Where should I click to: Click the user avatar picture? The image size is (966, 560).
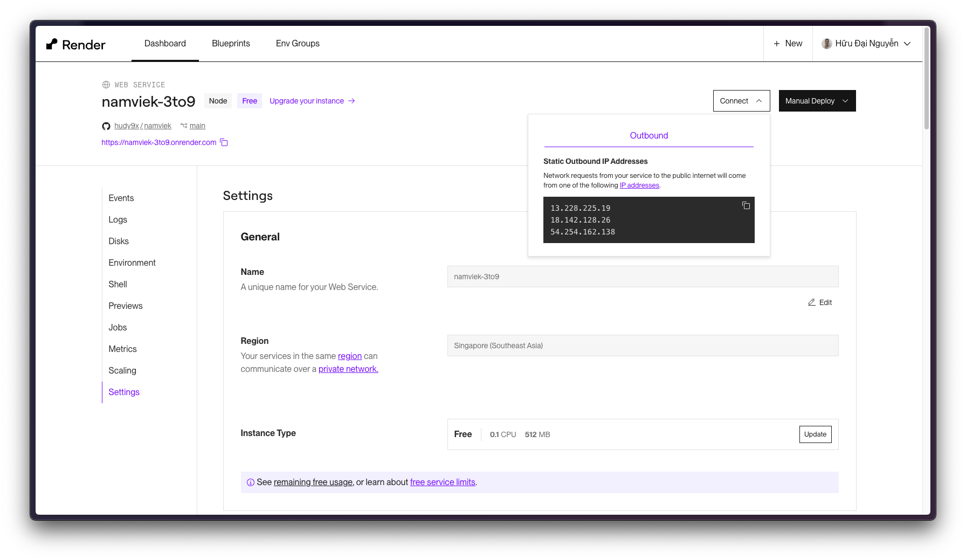tap(826, 44)
